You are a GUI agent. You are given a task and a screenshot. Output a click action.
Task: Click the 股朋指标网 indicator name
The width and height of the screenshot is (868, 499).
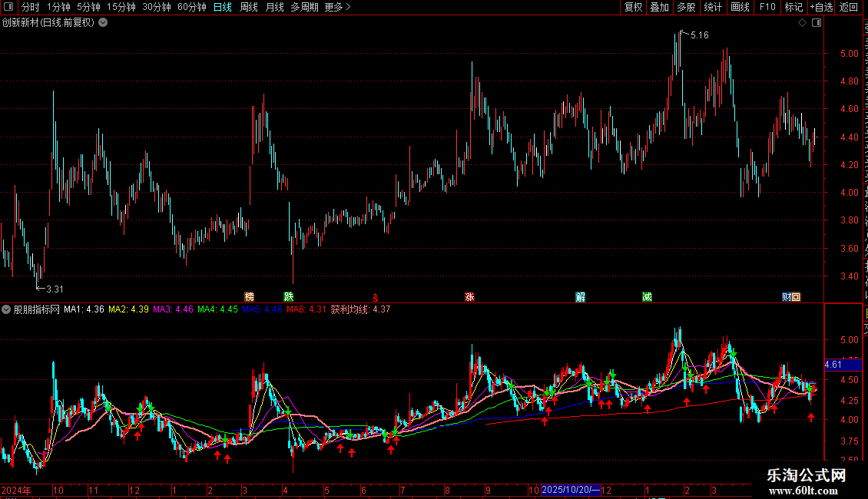pos(37,310)
